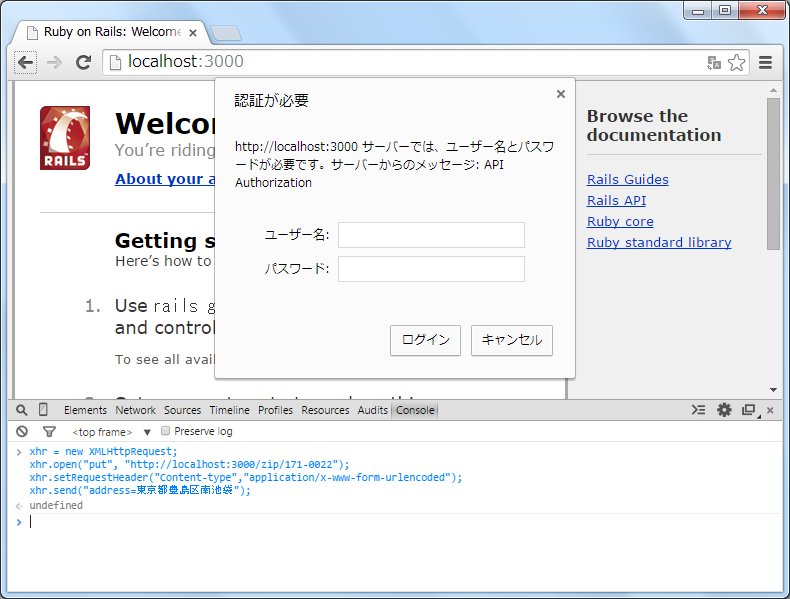The width and height of the screenshot is (790, 599).
Task: Click the 'Browse the documentation' heading
Action: click(654, 125)
